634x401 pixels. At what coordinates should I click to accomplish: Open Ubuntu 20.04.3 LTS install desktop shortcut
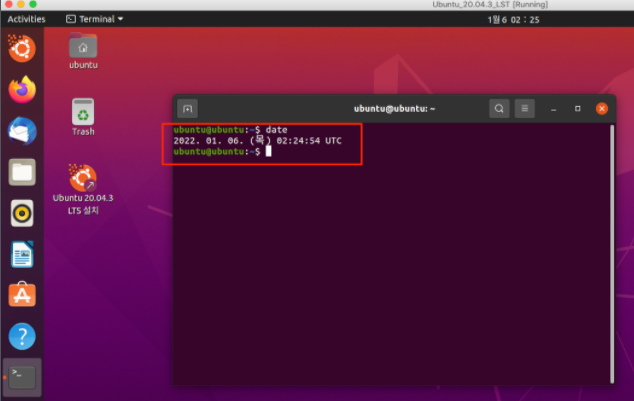coord(83,189)
